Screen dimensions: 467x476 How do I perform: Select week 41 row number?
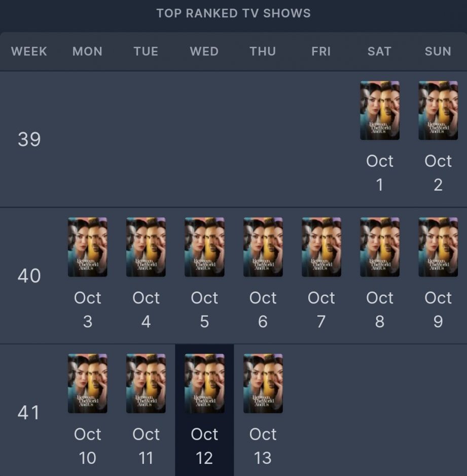(x=29, y=412)
